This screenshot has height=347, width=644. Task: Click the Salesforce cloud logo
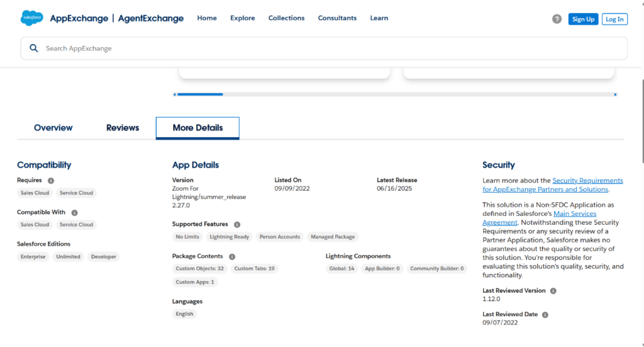pyautogui.click(x=31, y=18)
